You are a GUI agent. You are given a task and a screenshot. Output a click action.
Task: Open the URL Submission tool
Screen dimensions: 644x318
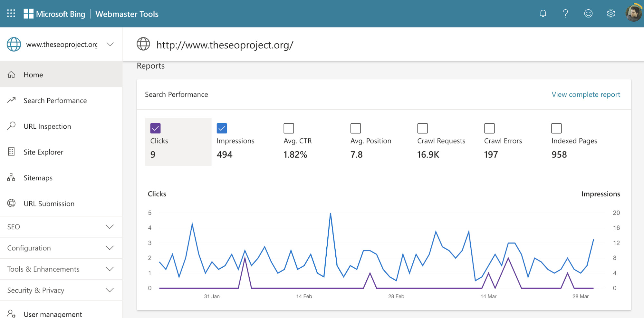49,203
